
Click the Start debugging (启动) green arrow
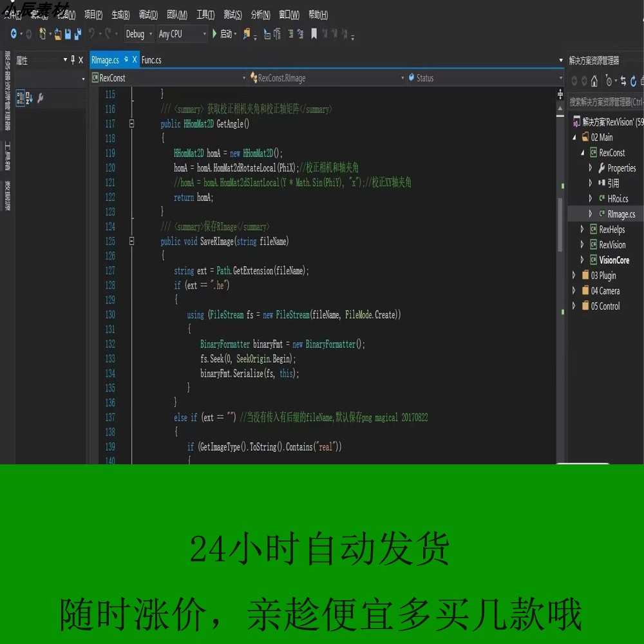[214, 34]
